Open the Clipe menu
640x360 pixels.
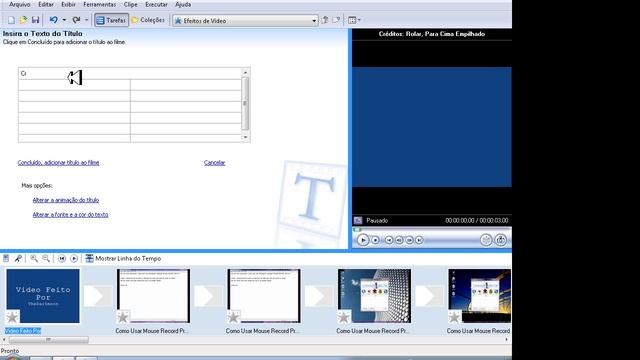(131, 4)
